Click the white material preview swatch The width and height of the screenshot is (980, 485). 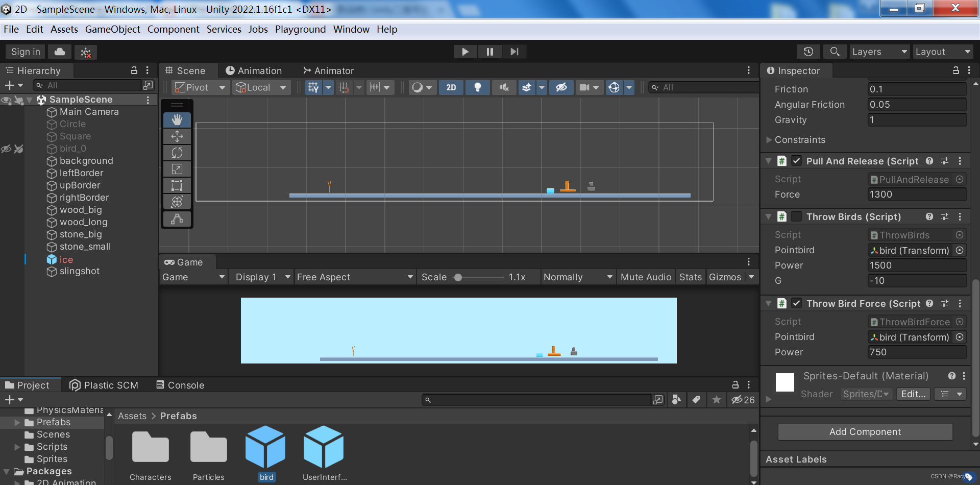pos(785,382)
